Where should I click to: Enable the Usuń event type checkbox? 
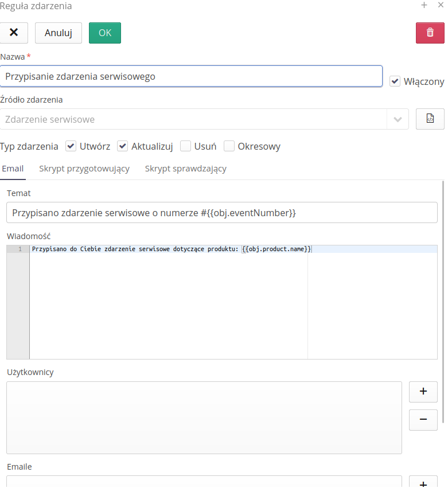coord(185,146)
